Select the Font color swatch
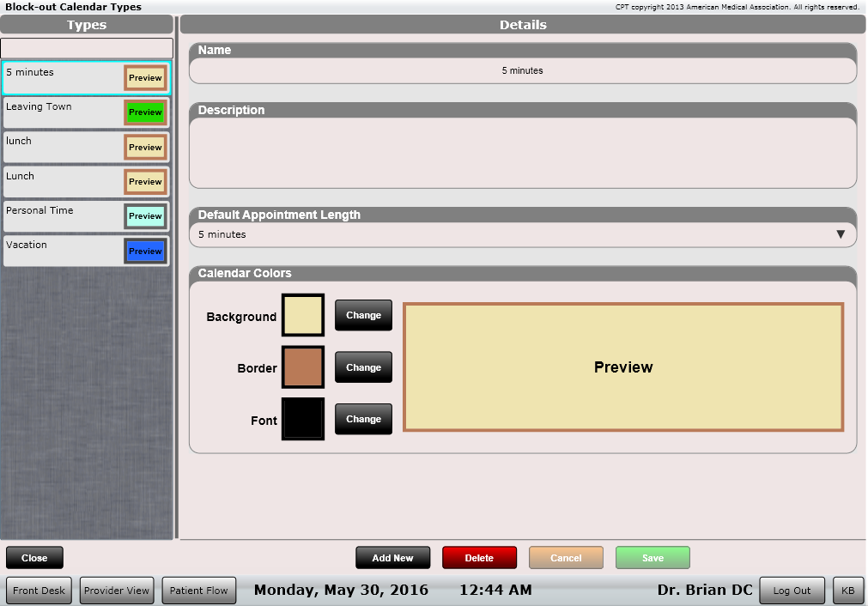The height and width of the screenshot is (606, 868). [303, 419]
